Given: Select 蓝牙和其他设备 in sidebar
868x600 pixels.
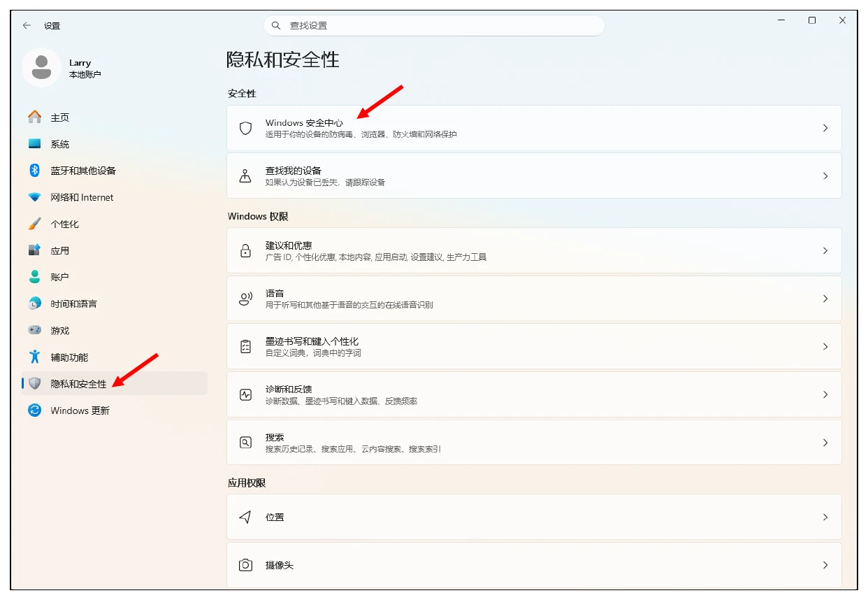Looking at the screenshot, I should [x=115, y=170].
